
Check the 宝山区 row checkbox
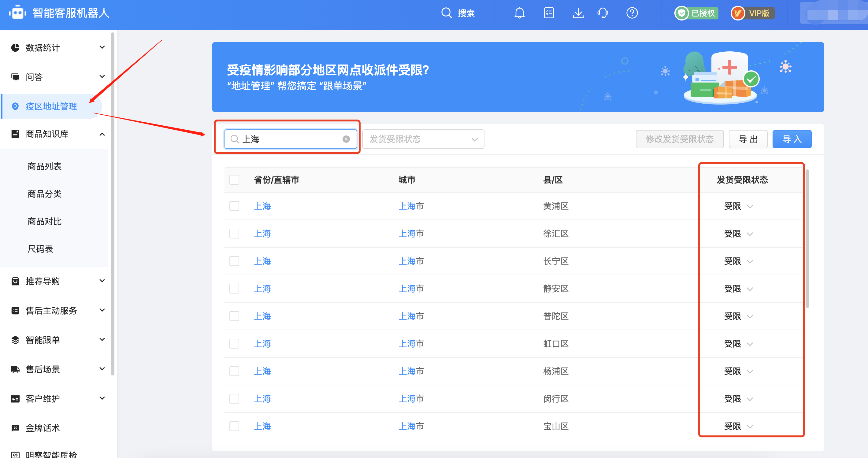pos(234,426)
